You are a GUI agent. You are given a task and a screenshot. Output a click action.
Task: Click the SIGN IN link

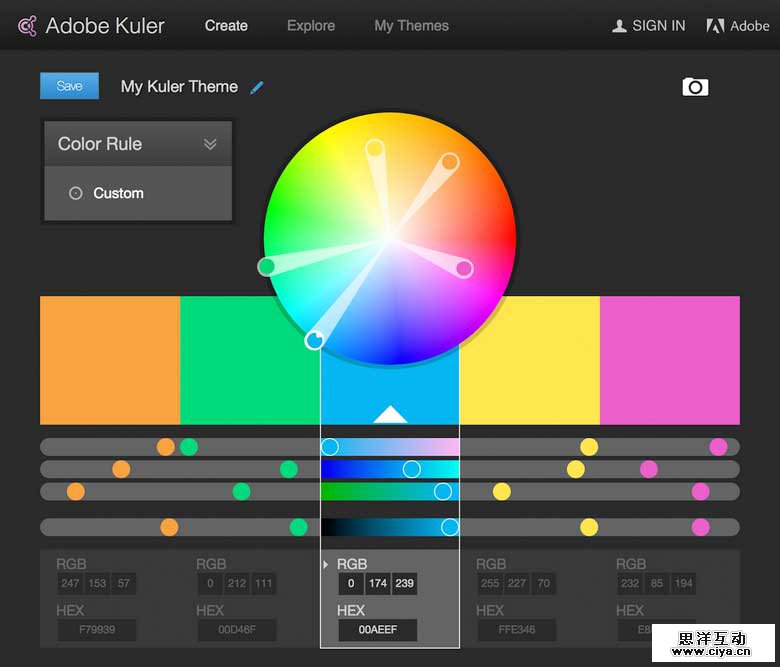pos(658,26)
